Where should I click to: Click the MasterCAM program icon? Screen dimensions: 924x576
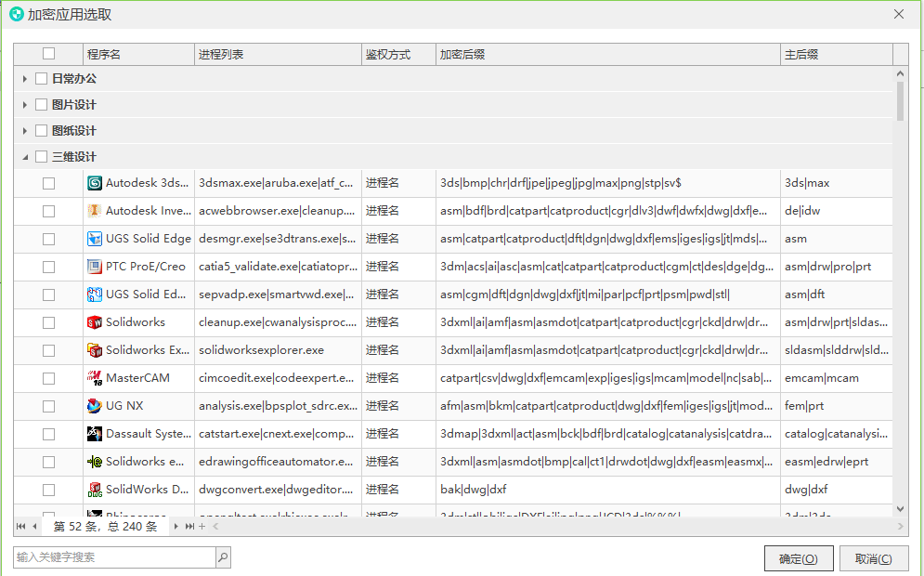94,378
